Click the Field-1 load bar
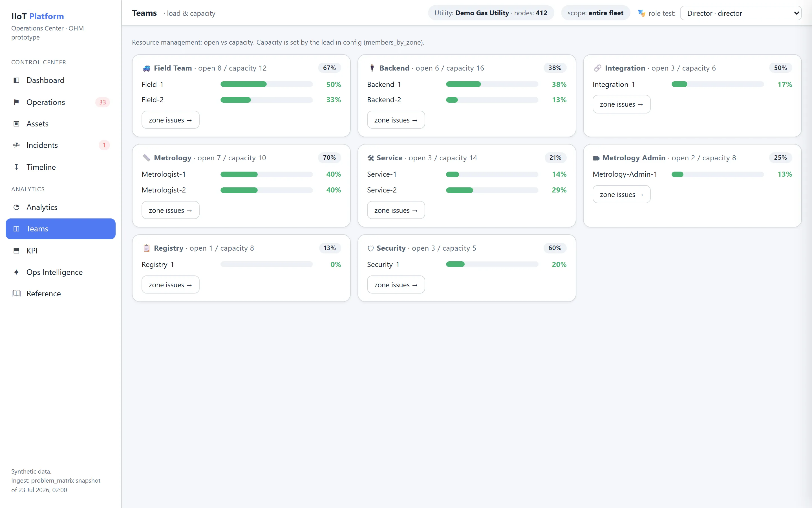 pos(266,84)
